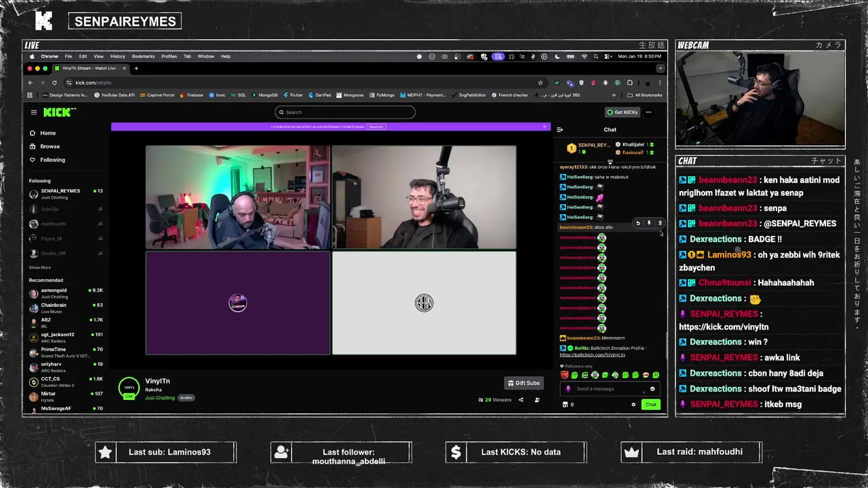Delete the beannbeann23 alloo message
Image resolution: width=868 pixels, height=488 pixels.
pyautogui.click(x=660, y=223)
